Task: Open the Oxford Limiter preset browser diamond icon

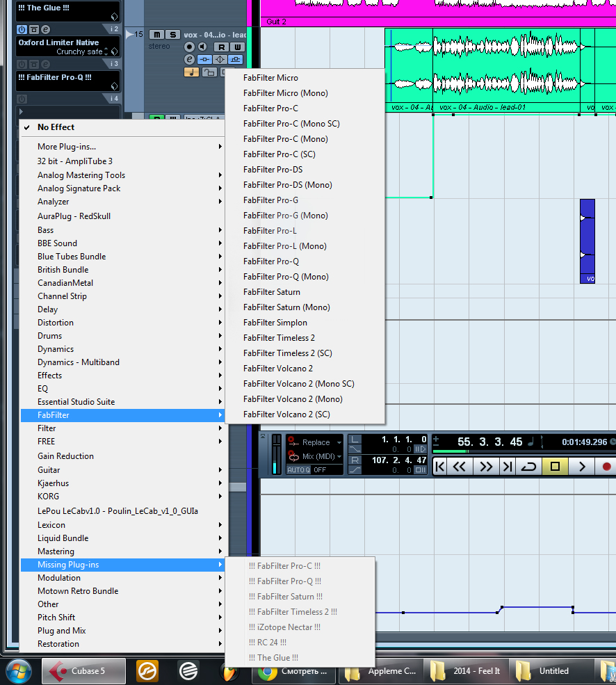Action: (114, 51)
